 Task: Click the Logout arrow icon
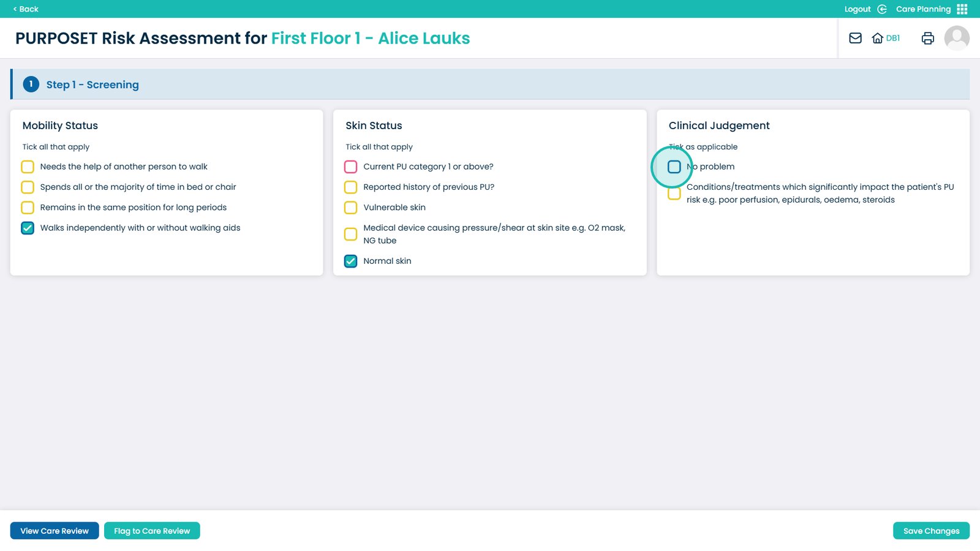(882, 9)
